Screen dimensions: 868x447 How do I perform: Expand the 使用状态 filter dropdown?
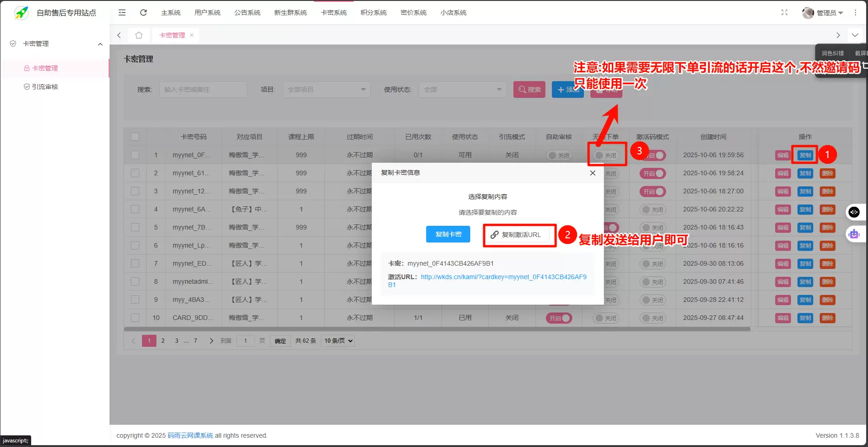coord(462,89)
